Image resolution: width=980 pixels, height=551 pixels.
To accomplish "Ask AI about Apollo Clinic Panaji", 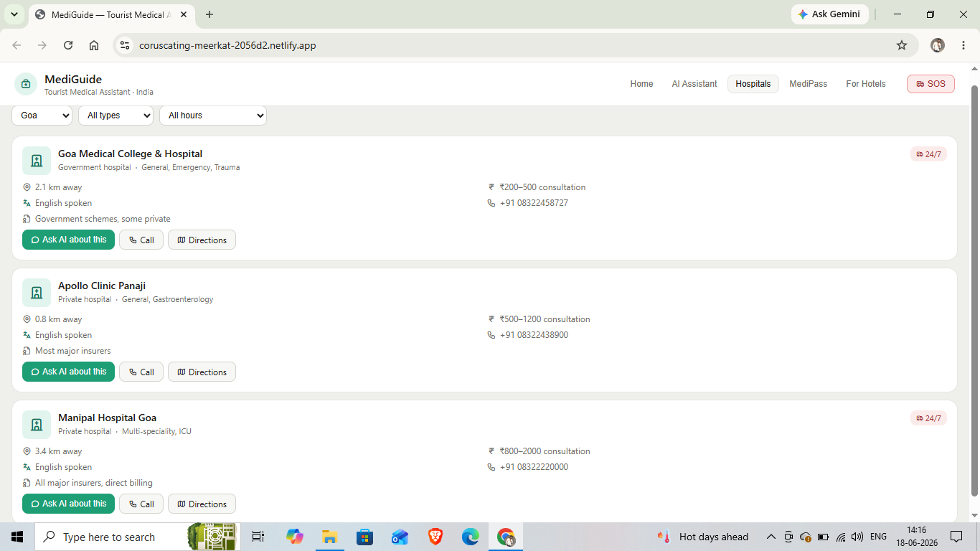I will [68, 372].
